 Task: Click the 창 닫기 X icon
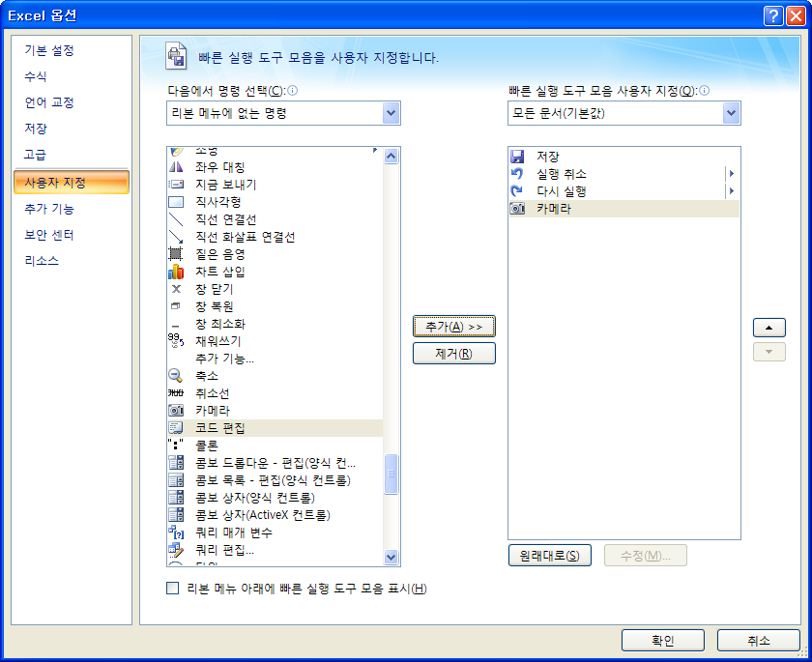(x=176, y=289)
